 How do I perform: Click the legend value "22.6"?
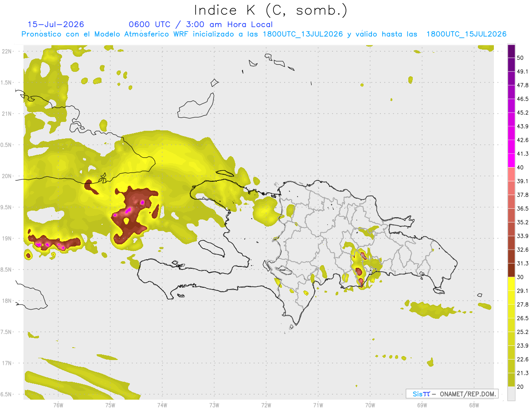[523, 360]
